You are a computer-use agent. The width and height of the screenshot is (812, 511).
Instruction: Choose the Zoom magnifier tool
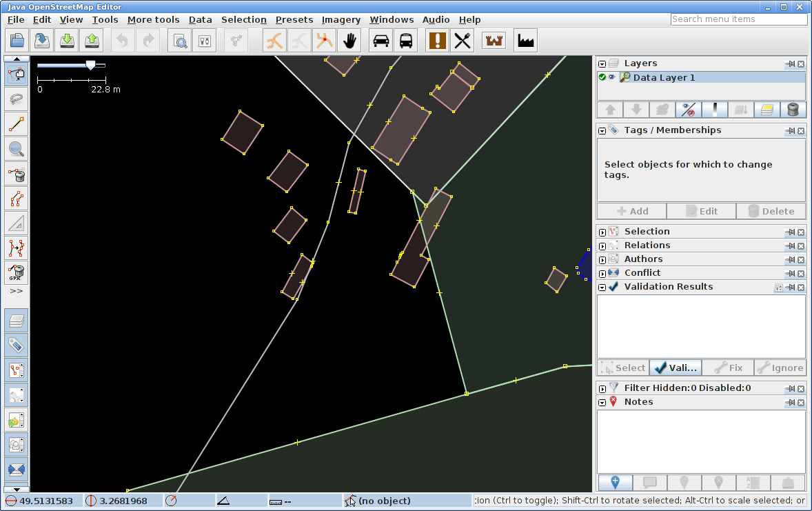[x=17, y=148]
